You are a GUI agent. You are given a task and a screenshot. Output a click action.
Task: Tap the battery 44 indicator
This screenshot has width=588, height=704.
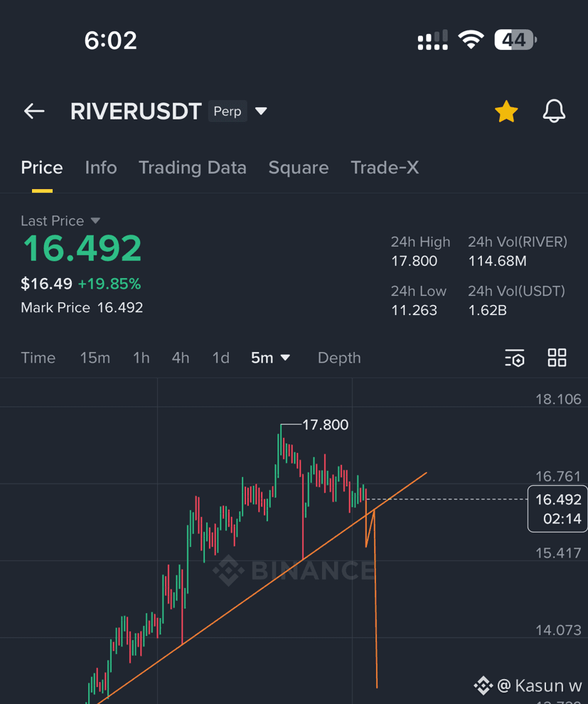pyautogui.click(x=515, y=40)
